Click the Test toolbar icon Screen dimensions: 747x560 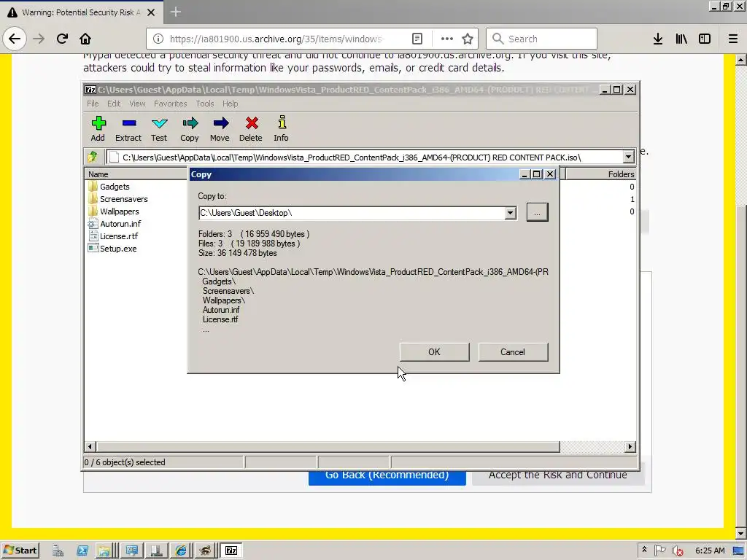click(159, 128)
